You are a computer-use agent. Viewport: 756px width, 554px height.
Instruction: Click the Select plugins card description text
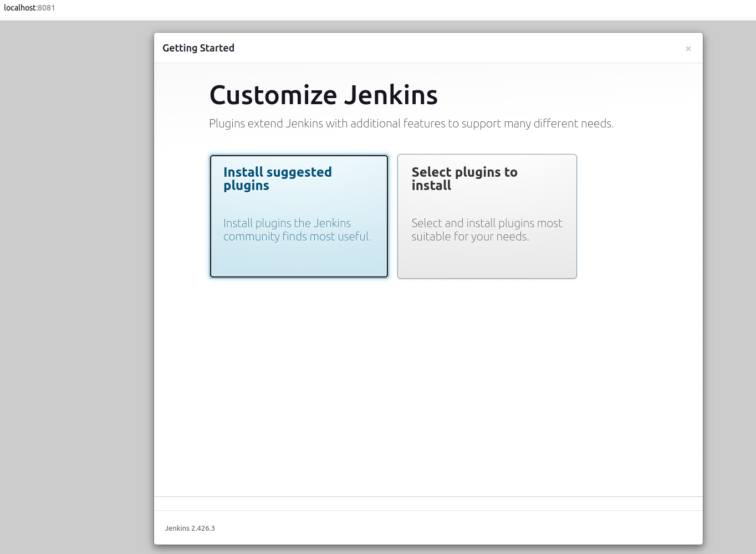[487, 229]
